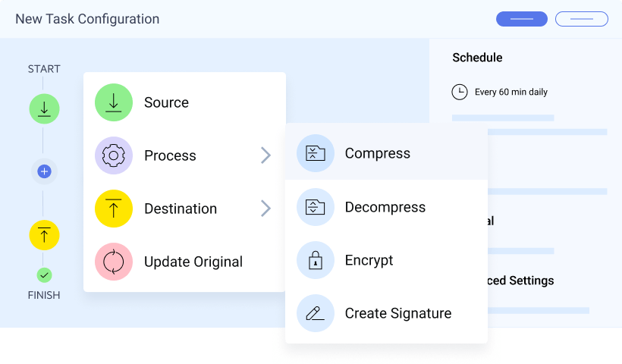Open the Every 60 min daily schedule

pos(511,93)
